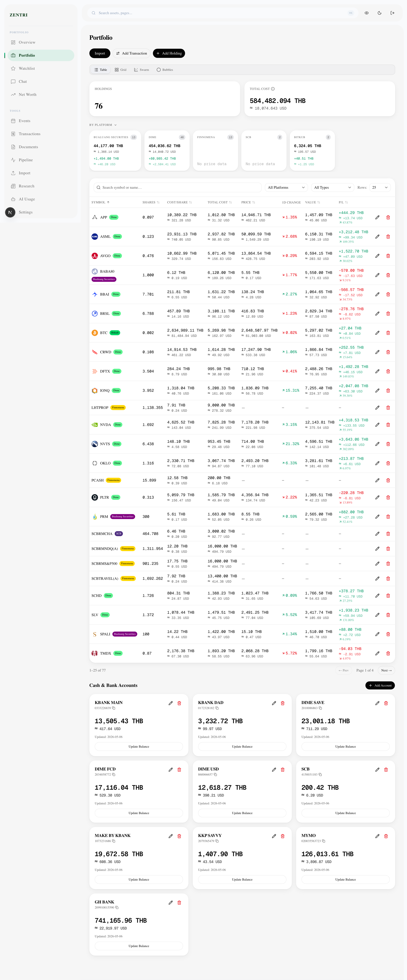Sort table by Shares column
Image resolution: width=407 pixels, height=980 pixels.
tap(151, 202)
